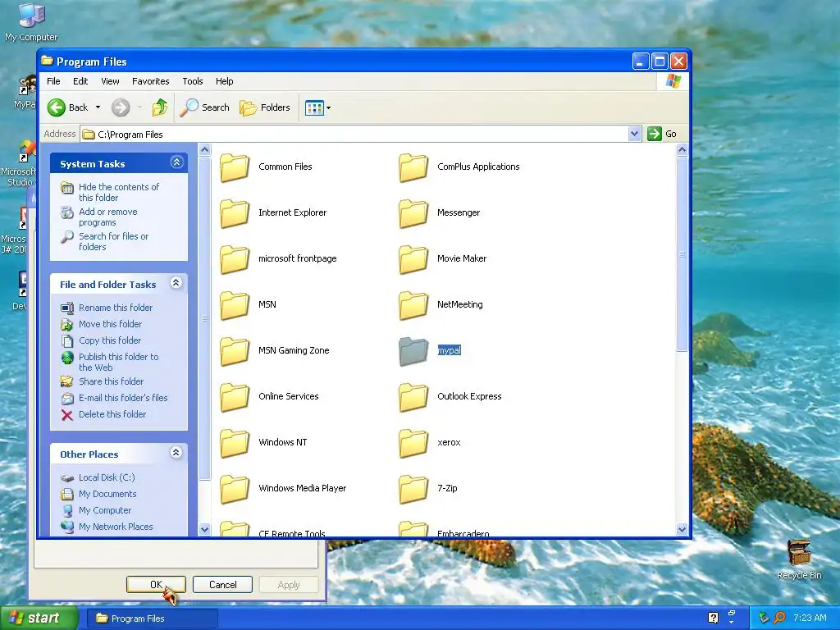Image resolution: width=840 pixels, height=630 pixels.
Task: Expand the Address bar dropdown
Action: click(634, 134)
